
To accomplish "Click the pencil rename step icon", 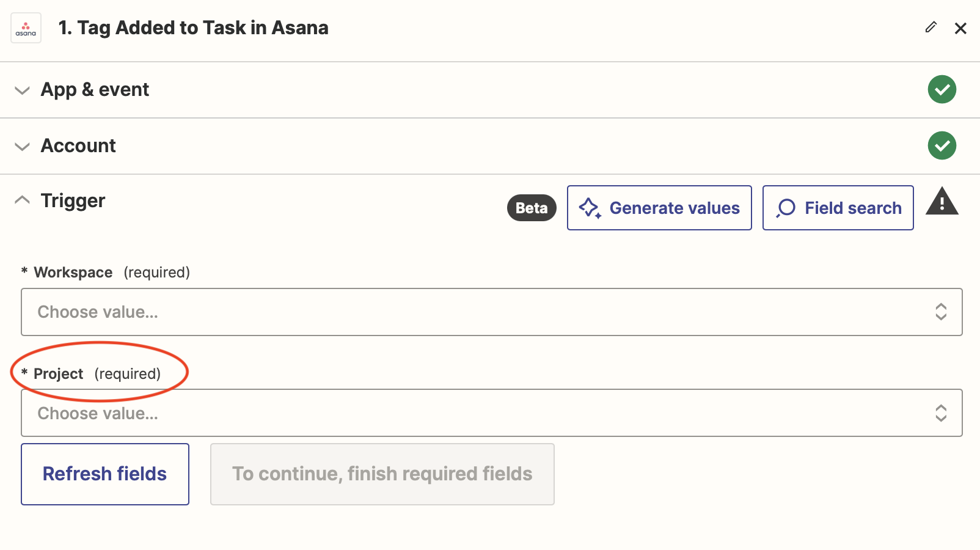I will (931, 27).
